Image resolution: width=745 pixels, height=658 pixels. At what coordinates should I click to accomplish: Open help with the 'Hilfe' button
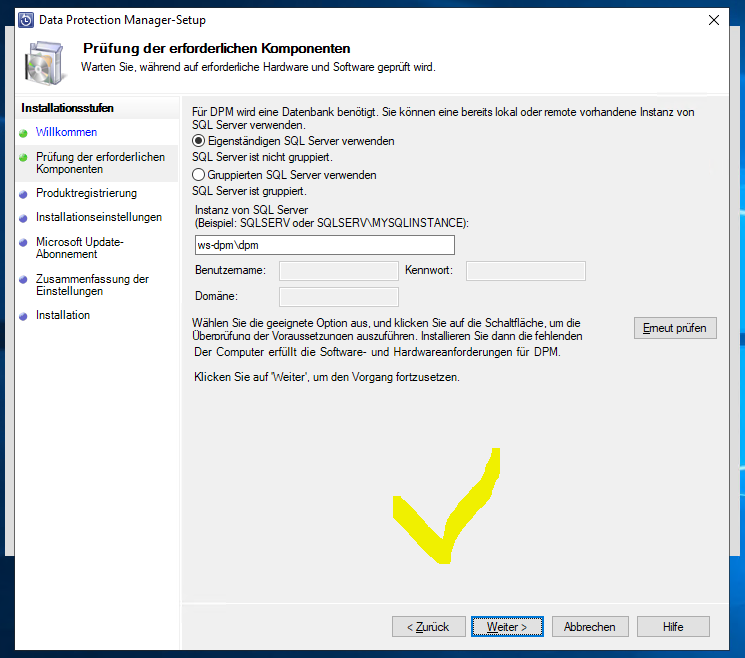click(673, 627)
